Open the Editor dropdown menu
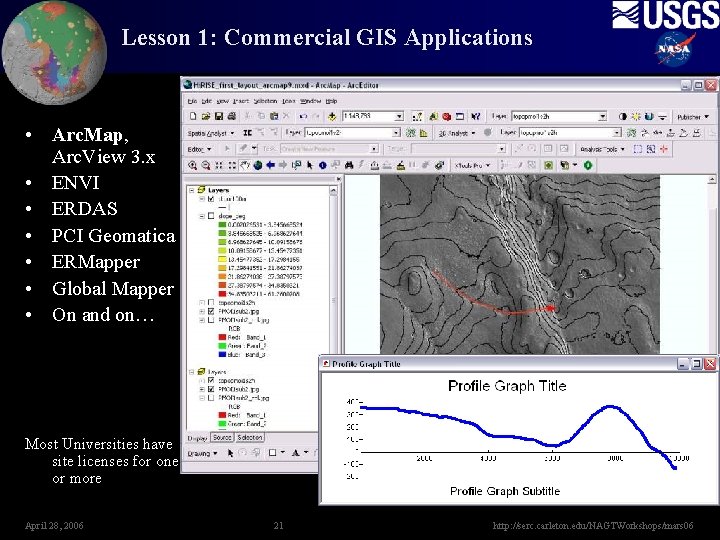The height and width of the screenshot is (540, 720). coord(199,149)
